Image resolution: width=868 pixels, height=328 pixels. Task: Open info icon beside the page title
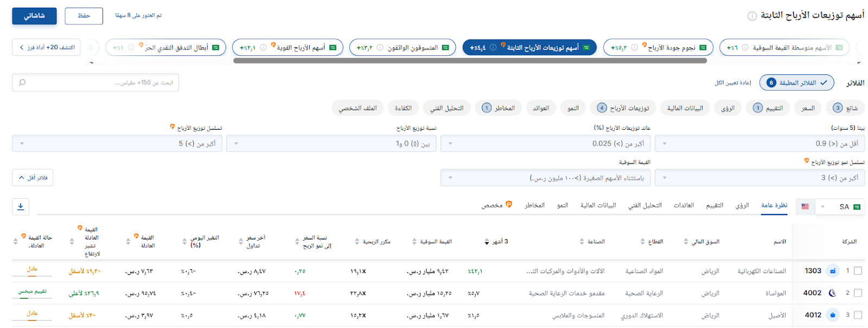[x=752, y=16]
